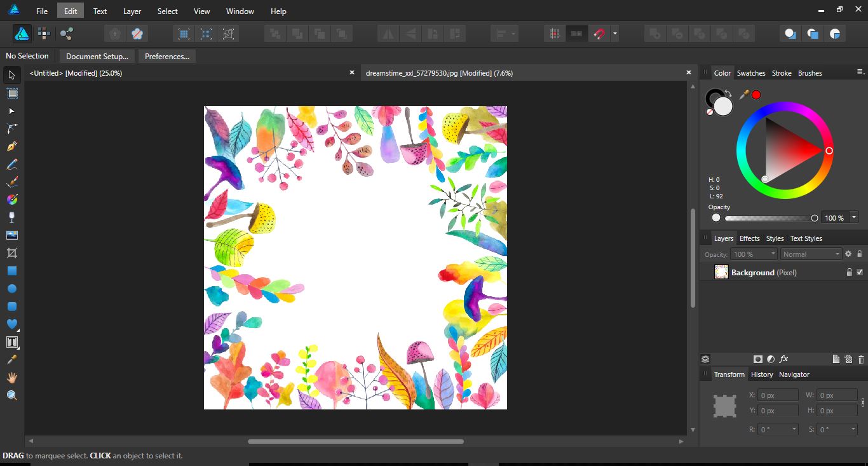Open Document Setup

pyautogui.click(x=97, y=56)
